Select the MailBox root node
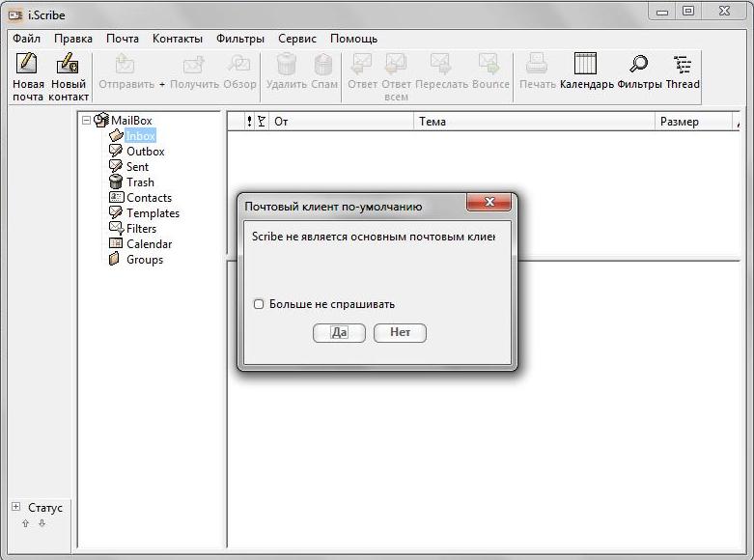The width and height of the screenshot is (754, 560). [131, 121]
